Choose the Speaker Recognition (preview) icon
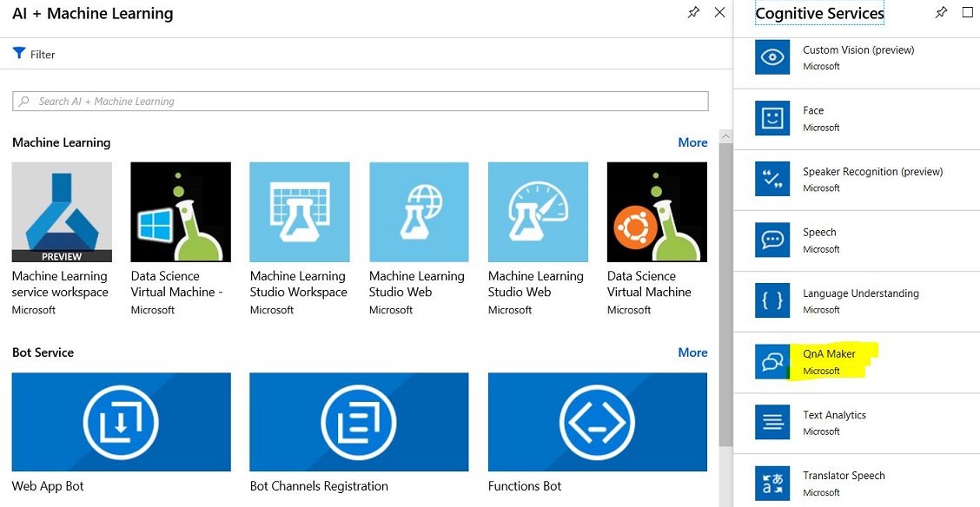This screenshot has width=980, height=507. [772, 179]
